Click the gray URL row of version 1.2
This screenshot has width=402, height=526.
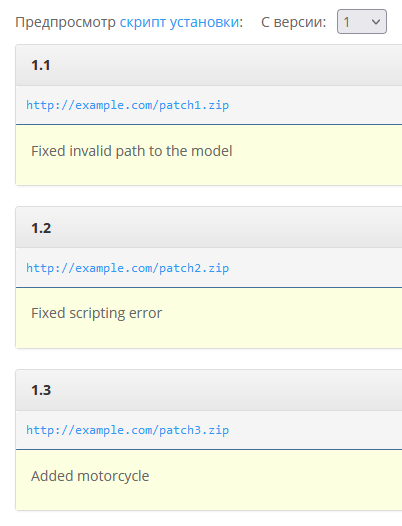tap(209, 268)
